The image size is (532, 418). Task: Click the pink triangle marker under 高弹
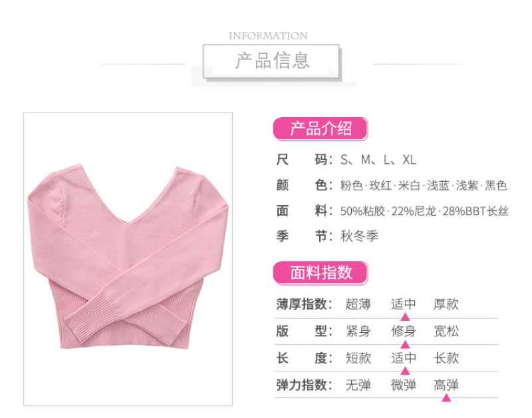[x=446, y=397]
